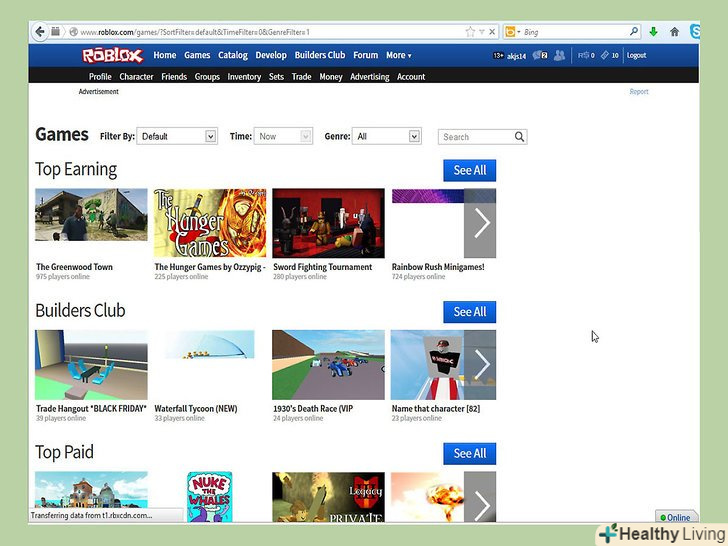Open the Builders Club navigation item
Viewport: 728px width, 546px height.
point(319,56)
